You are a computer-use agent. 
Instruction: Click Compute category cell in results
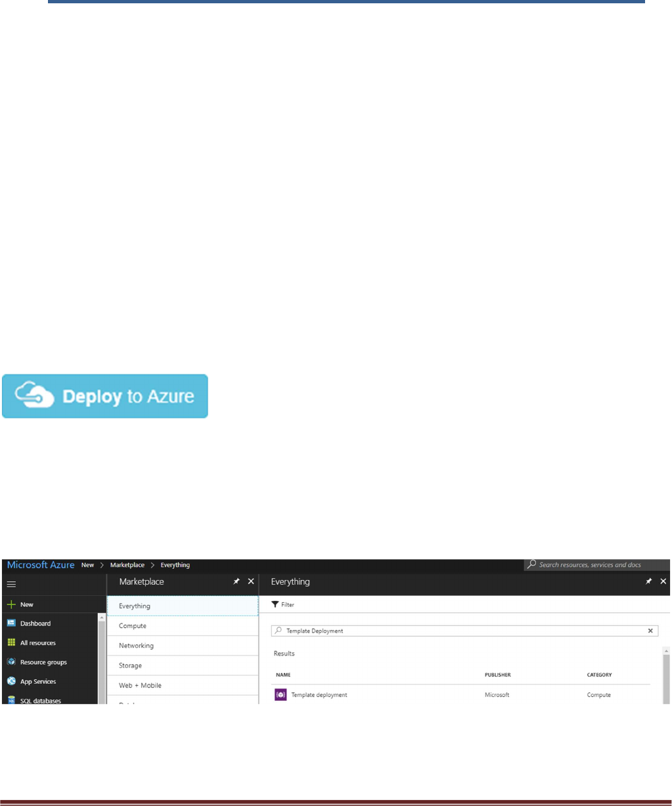tap(599, 694)
